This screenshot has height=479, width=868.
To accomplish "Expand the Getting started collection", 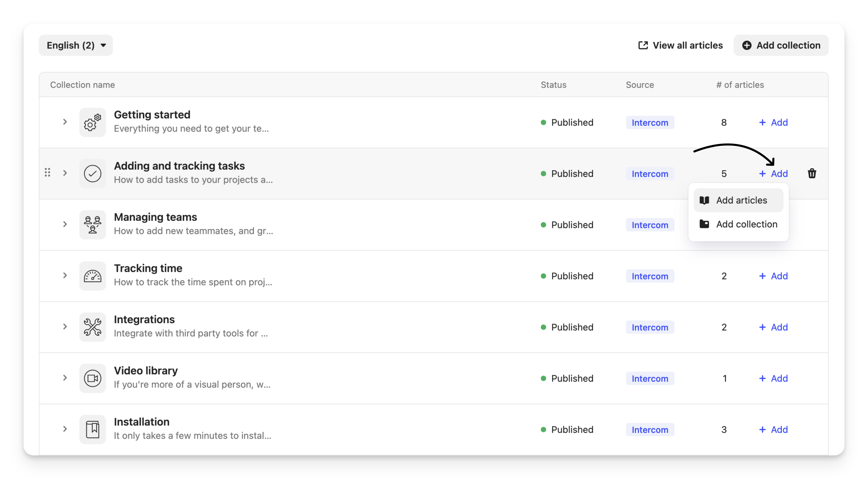I will click(x=65, y=122).
